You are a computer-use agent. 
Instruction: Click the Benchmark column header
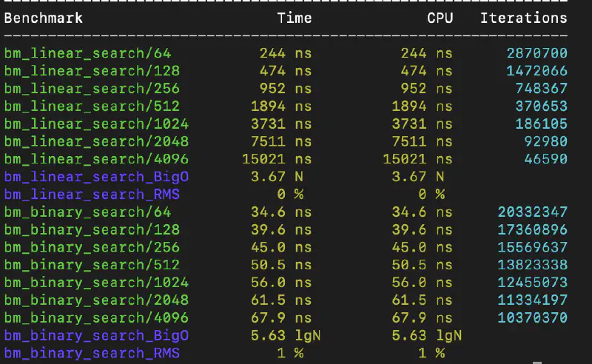(44, 18)
